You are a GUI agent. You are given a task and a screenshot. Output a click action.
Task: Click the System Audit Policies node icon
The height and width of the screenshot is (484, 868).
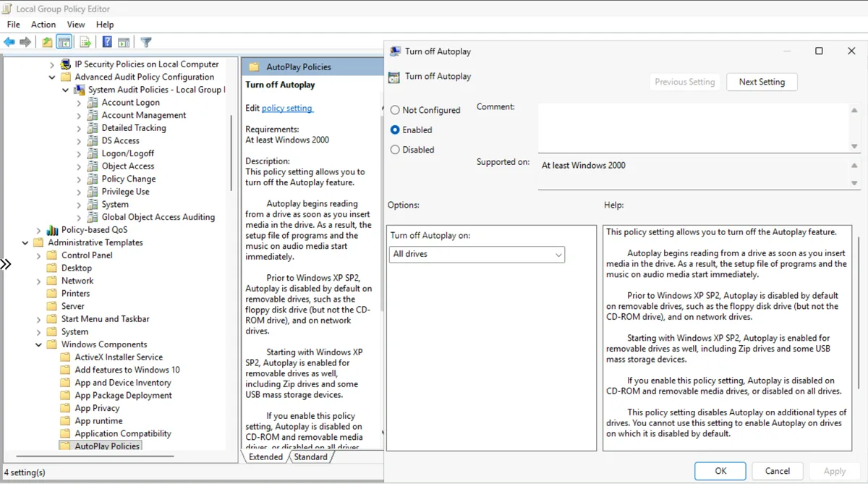(x=80, y=90)
